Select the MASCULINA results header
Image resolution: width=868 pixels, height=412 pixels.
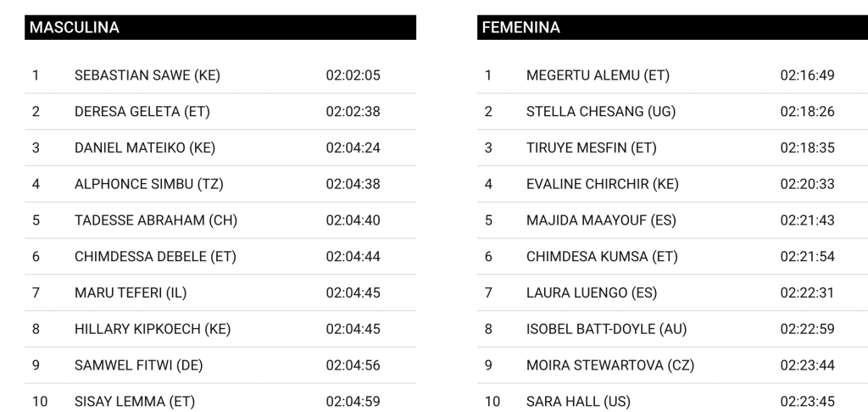[75, 28]
